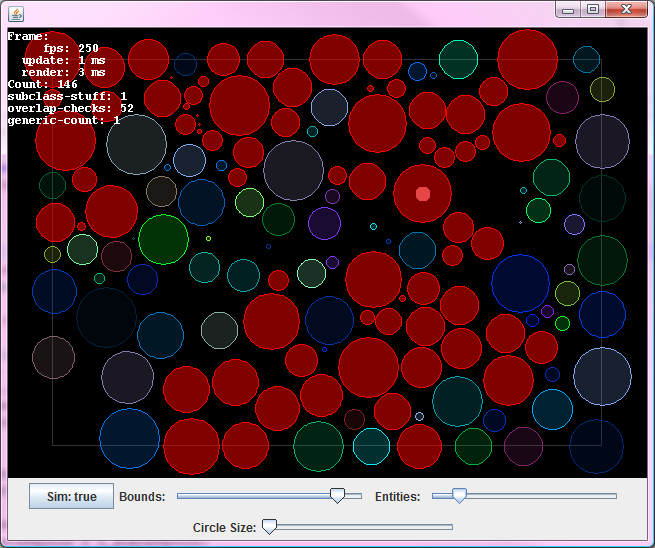Click the Entities slider thumb

point(459,496)
